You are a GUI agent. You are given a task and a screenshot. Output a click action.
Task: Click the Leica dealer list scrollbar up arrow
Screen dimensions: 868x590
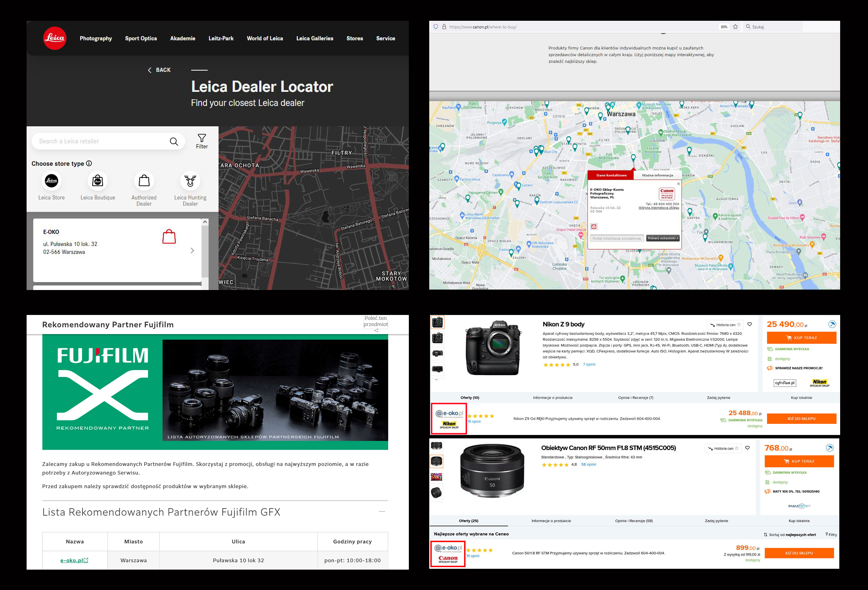(205, 222)
